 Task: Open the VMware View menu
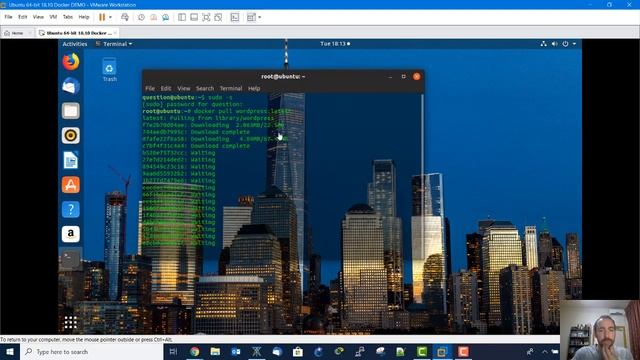[x=38, y=17]
